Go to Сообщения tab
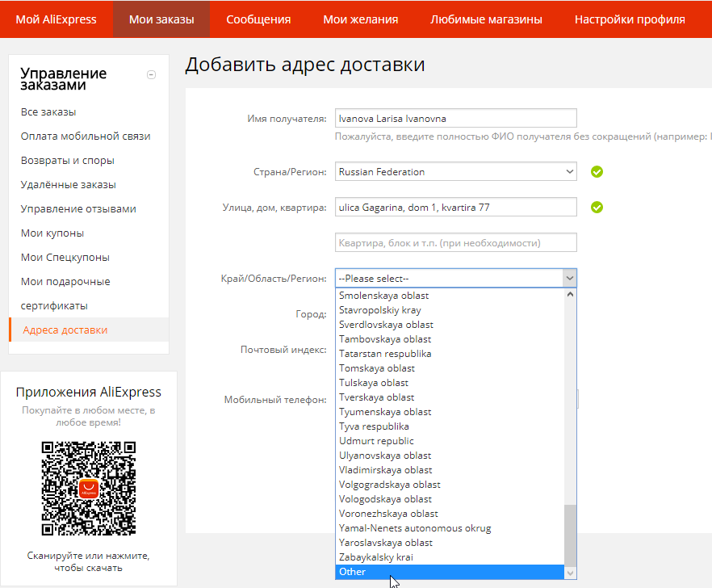 coord(258,19)
